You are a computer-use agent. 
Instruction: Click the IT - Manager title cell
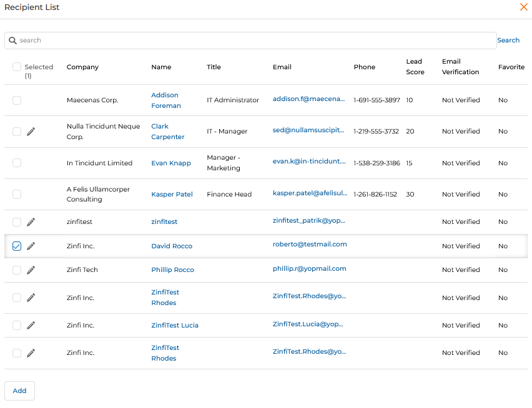click(x=227, y=132)
